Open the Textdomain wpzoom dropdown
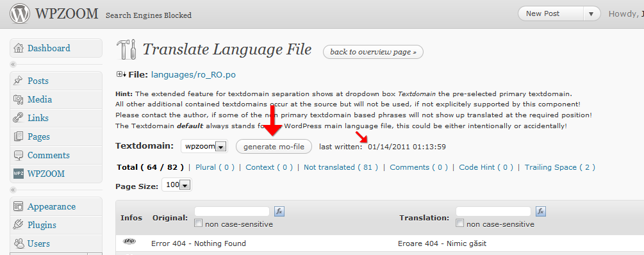 [x=204, y=147]
